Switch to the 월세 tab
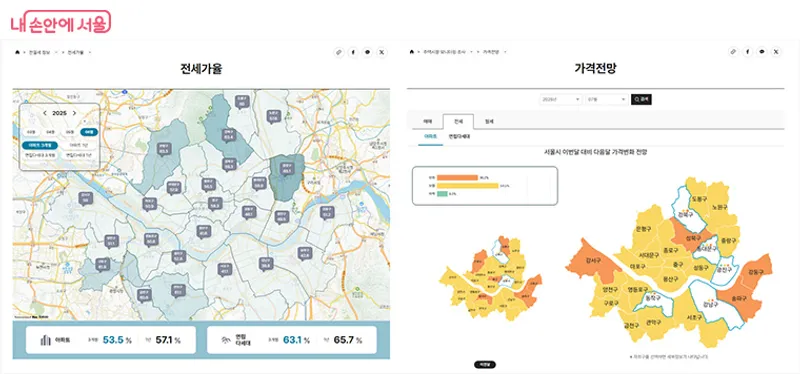The image size is (800, 374). 489,121
